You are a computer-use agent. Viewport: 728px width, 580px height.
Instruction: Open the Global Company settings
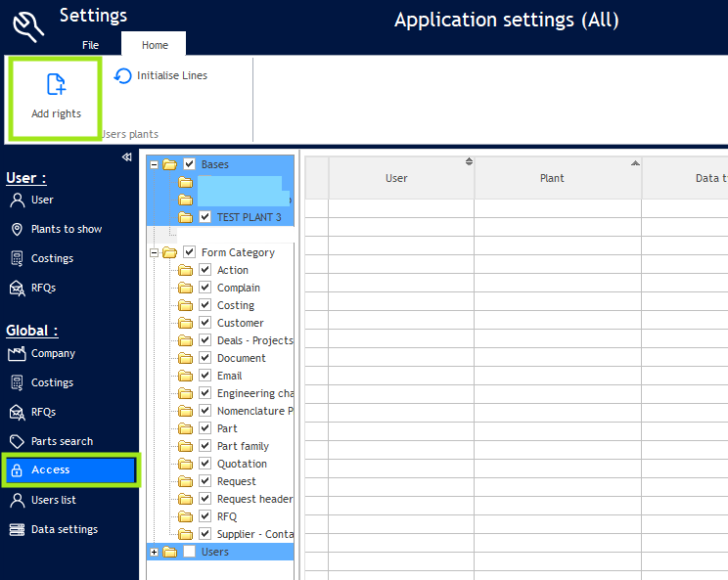click(53, 353)
